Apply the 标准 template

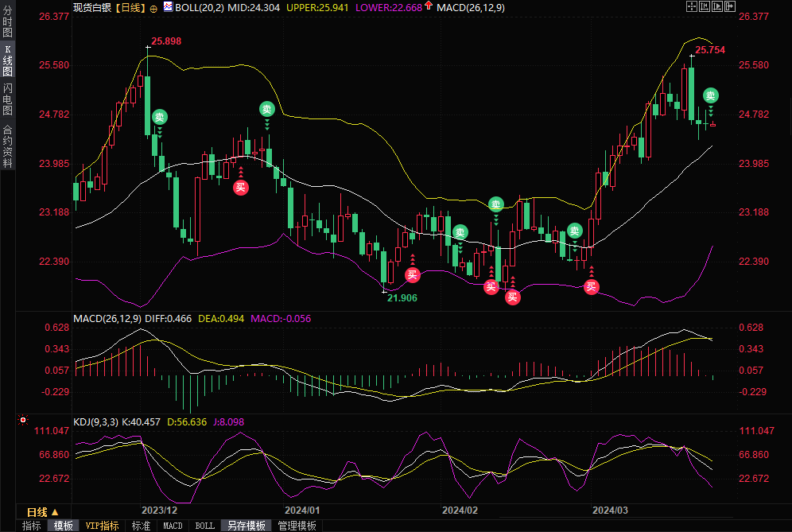(x=141, y=526)
